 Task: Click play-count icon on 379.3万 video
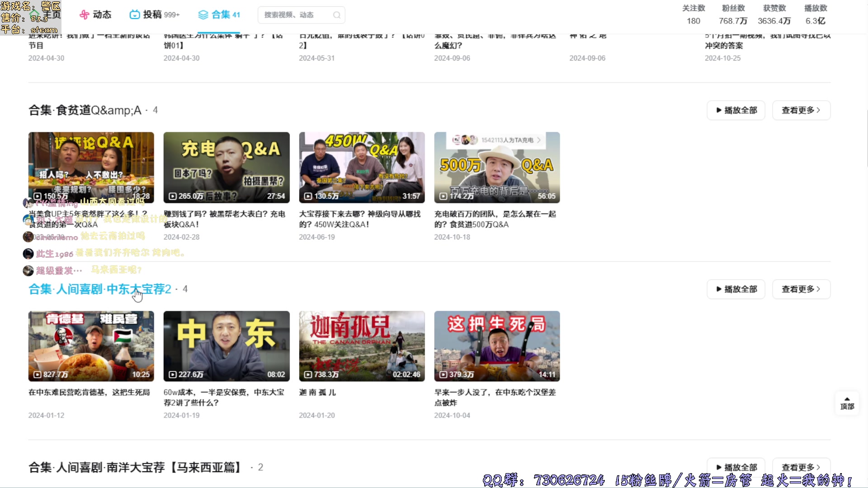[x=443, y=375]
